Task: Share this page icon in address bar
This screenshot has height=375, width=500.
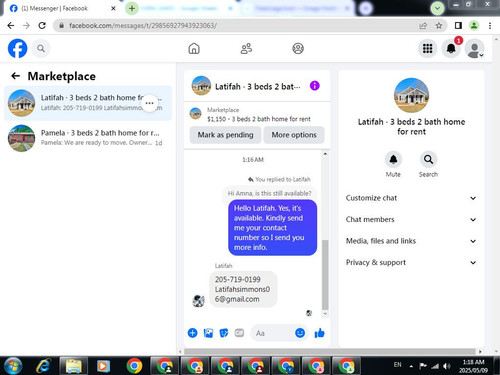Action: pos(423,25)
